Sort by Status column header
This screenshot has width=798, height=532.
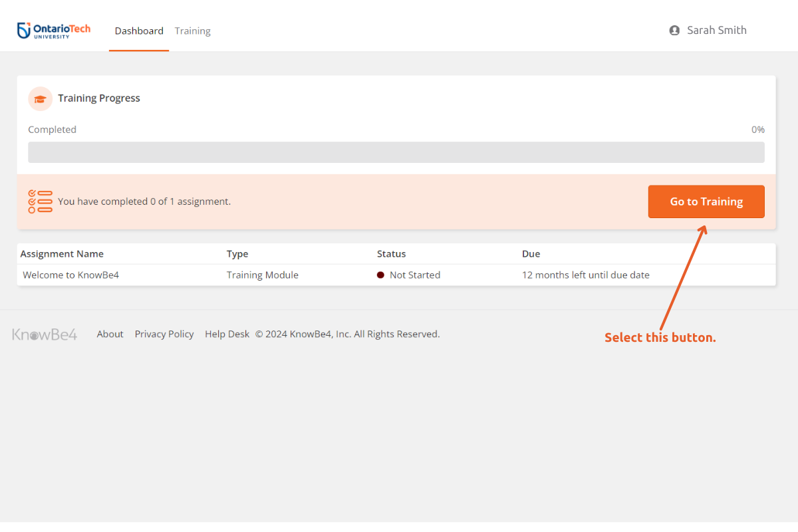(x=391, y=254)
